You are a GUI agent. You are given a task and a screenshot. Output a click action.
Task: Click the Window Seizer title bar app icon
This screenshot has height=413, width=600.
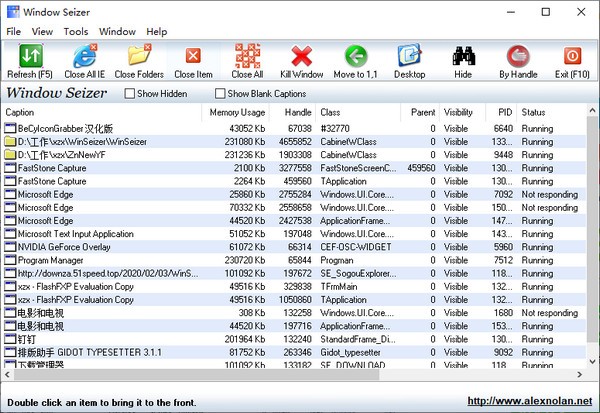pos(13,12)
